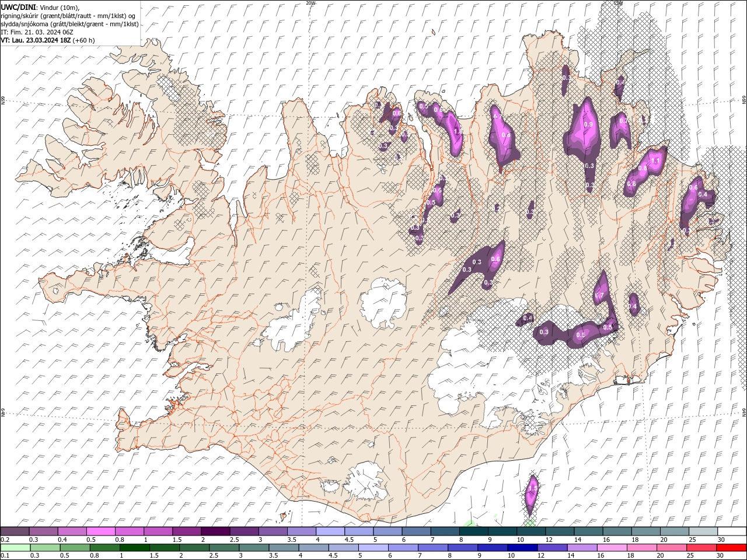The image size is (747, 560).
Task: Click the '10' label in bottom legend row
Action: [511, 556]
